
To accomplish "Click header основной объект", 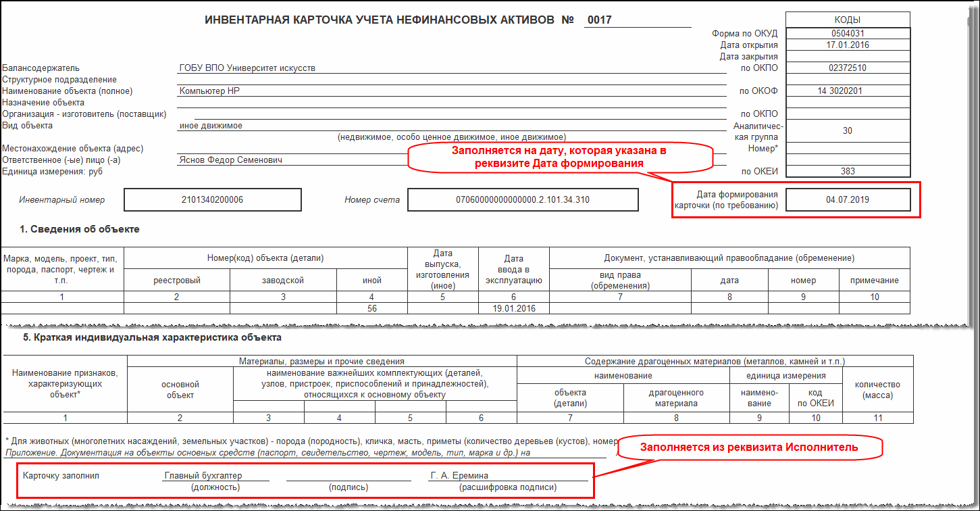I will 180,389.
